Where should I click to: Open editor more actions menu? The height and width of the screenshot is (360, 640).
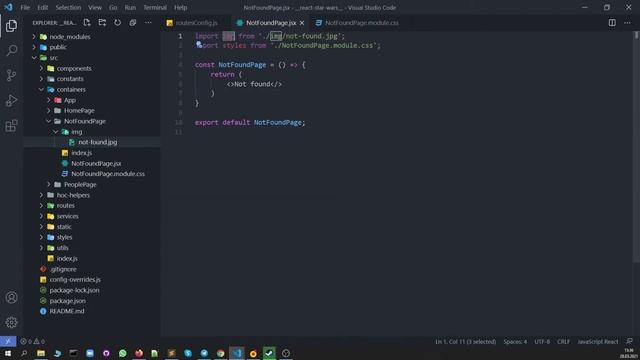pyautogui.click(x=627, y=23)
